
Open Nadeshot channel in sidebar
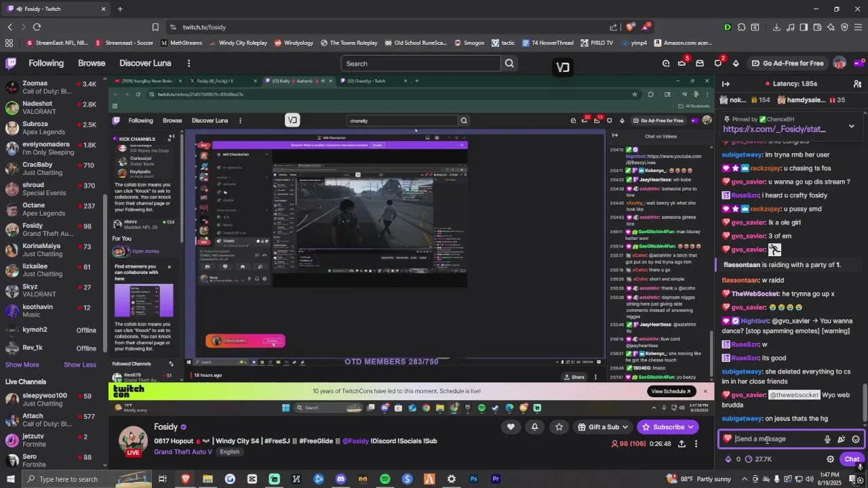[x=51, y=107]
